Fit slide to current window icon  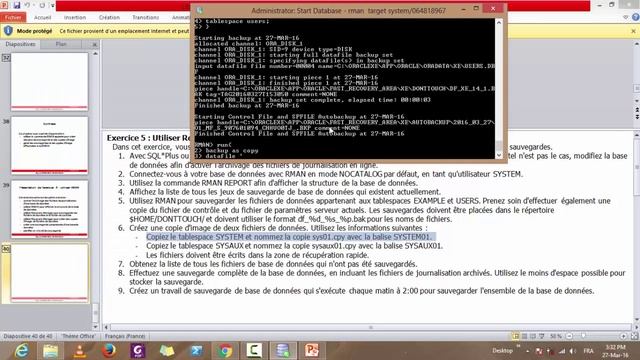coord(634,336)
